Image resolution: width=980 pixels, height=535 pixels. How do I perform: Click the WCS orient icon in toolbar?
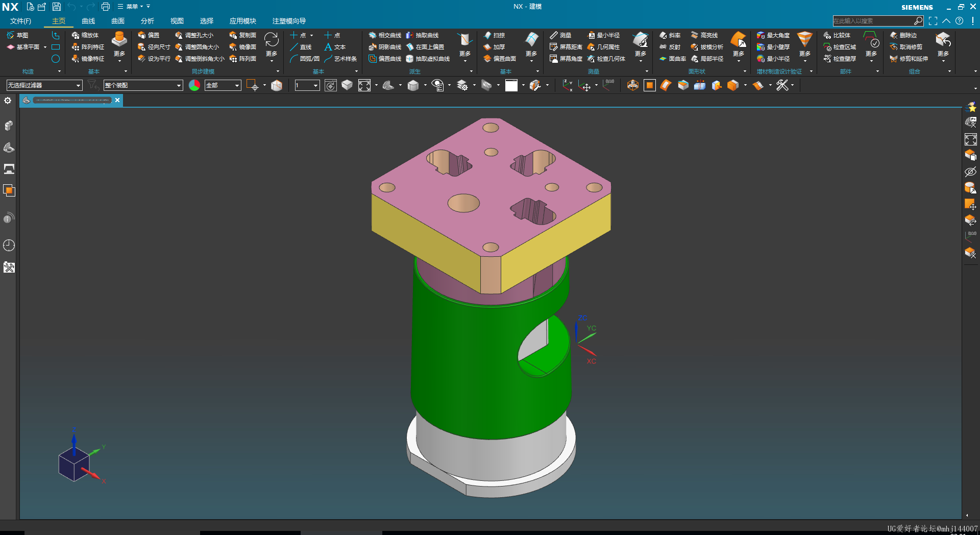click(x=585, y=86)
